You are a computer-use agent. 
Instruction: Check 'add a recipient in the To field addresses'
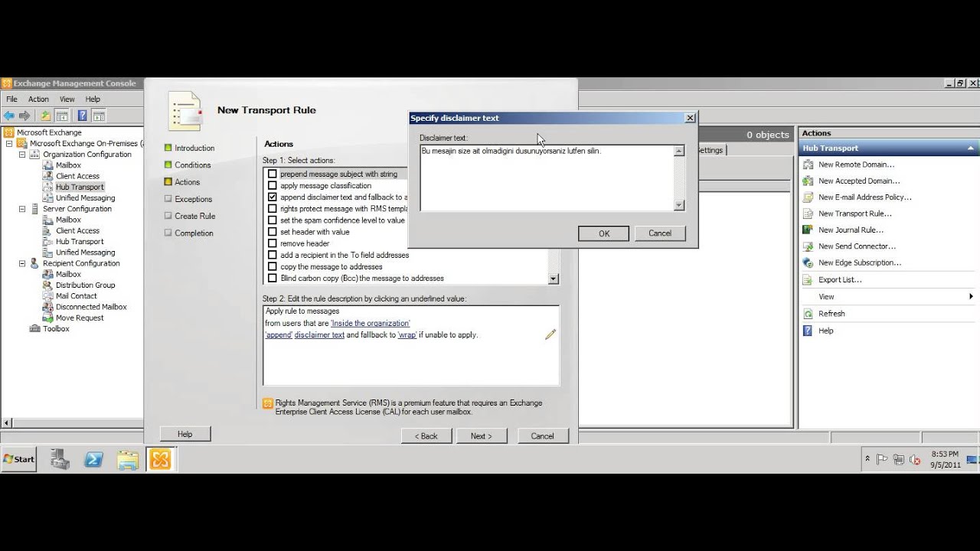point(273,255)
